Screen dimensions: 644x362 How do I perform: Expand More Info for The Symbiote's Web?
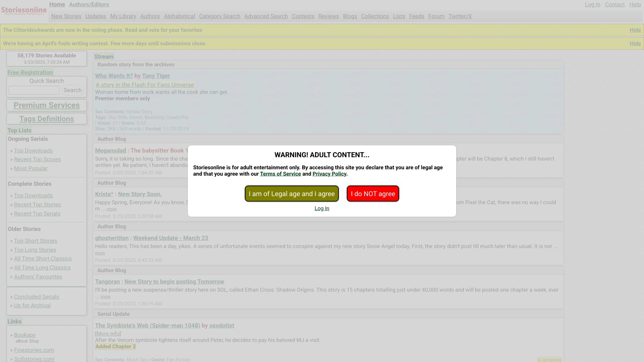[108, 334]
